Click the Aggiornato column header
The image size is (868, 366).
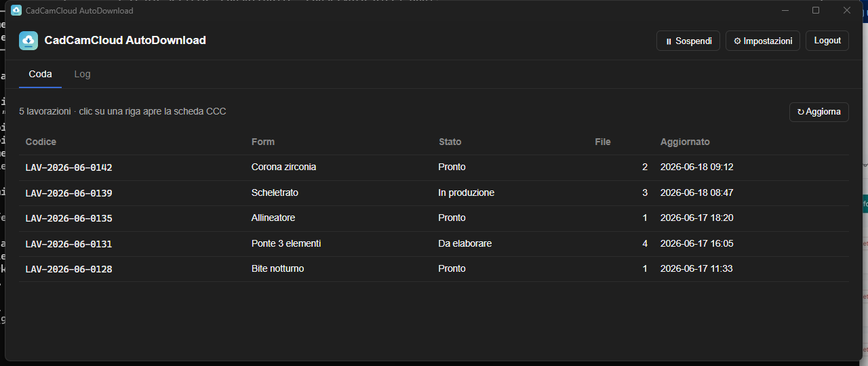(x=685, y=142)
